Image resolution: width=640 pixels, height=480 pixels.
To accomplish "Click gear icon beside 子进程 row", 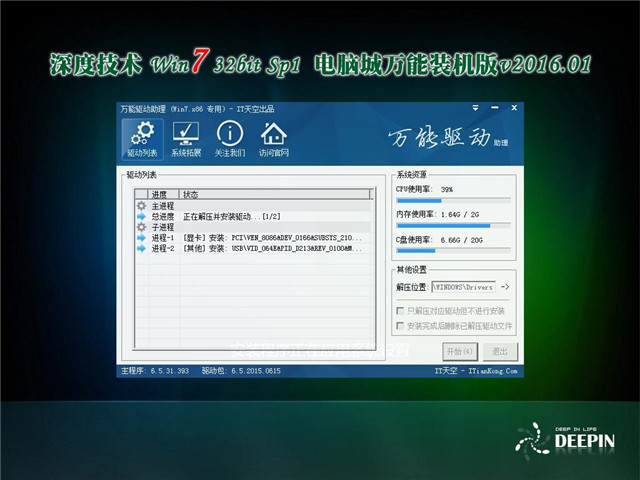I will [x=141, y=227].
